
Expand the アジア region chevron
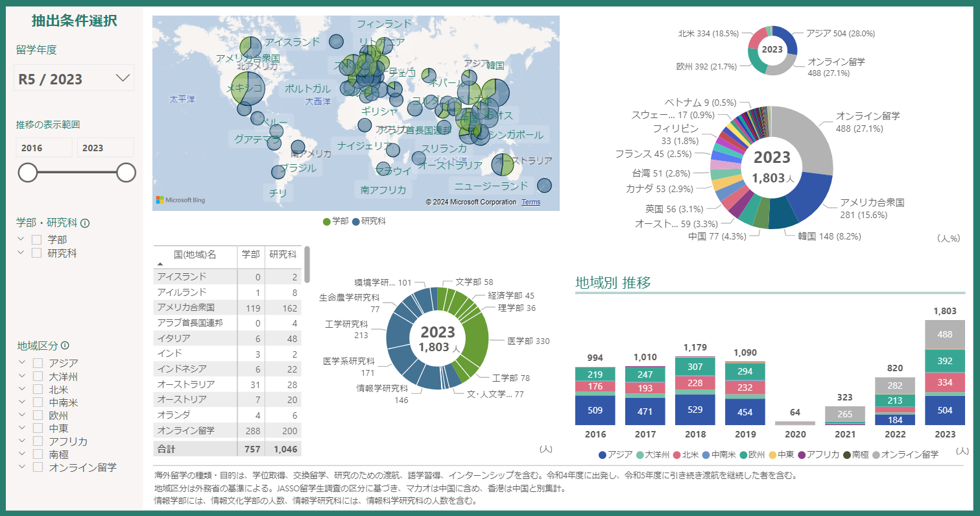click(22, 363)
